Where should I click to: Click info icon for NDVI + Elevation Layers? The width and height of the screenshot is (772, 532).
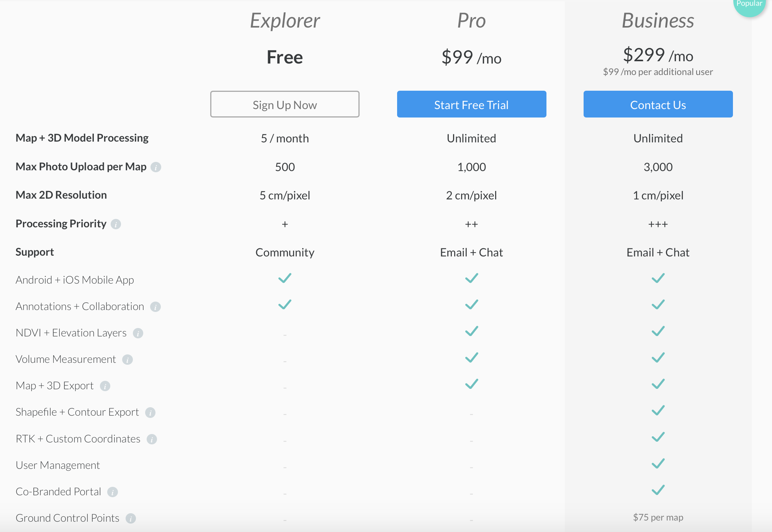138,333
